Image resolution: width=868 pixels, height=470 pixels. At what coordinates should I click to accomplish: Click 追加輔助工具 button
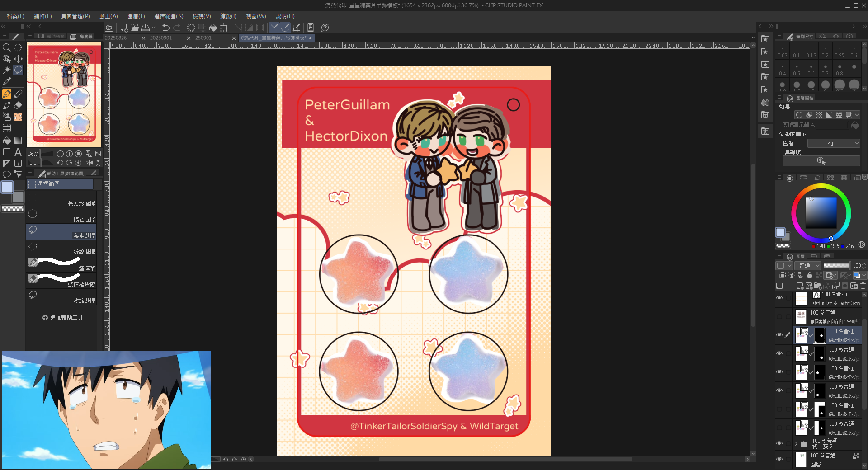tap(62, 318)
